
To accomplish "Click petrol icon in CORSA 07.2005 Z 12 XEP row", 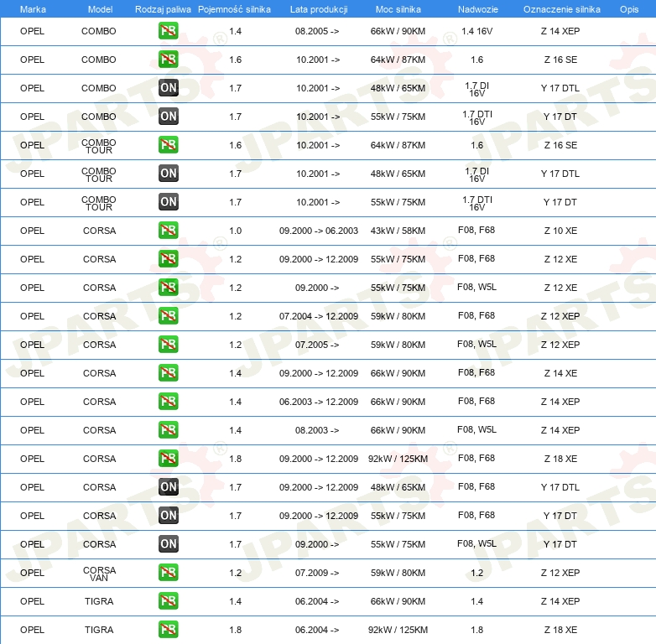I will coord(168,344).
